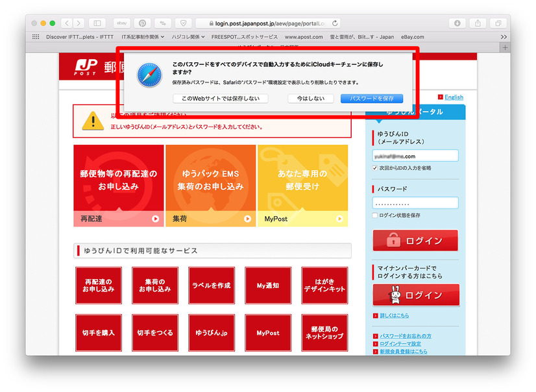Open あなた専用の郵便受け tile
The width and height of the screenshot is (536, 392).
(302, 186)
